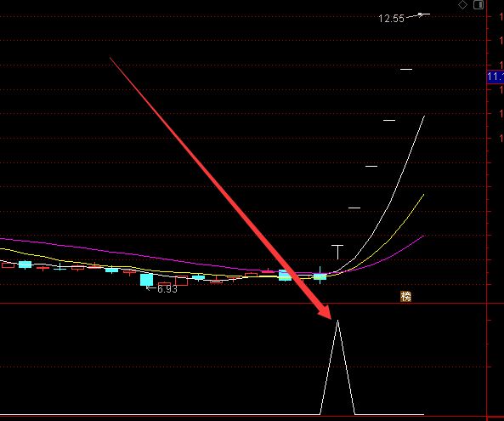Select the large cyan candle near 6.93
The image size is (504, 421).
[146, 279]
